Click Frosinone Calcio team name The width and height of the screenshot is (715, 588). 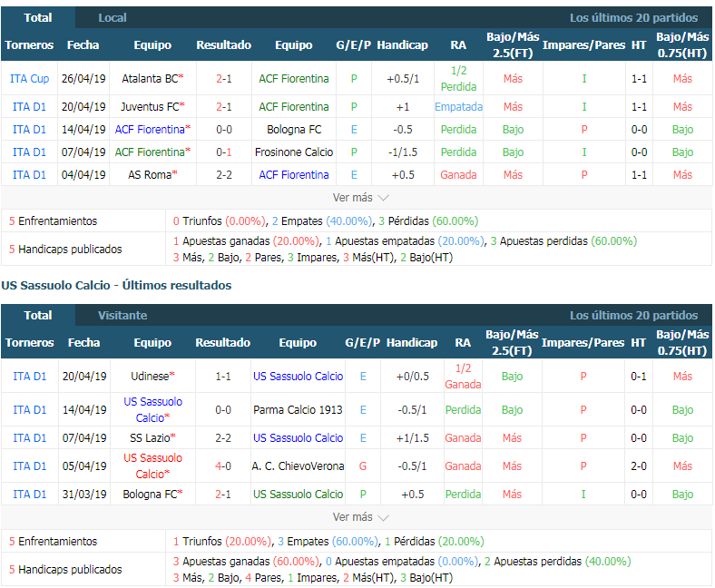pos(294,152)
